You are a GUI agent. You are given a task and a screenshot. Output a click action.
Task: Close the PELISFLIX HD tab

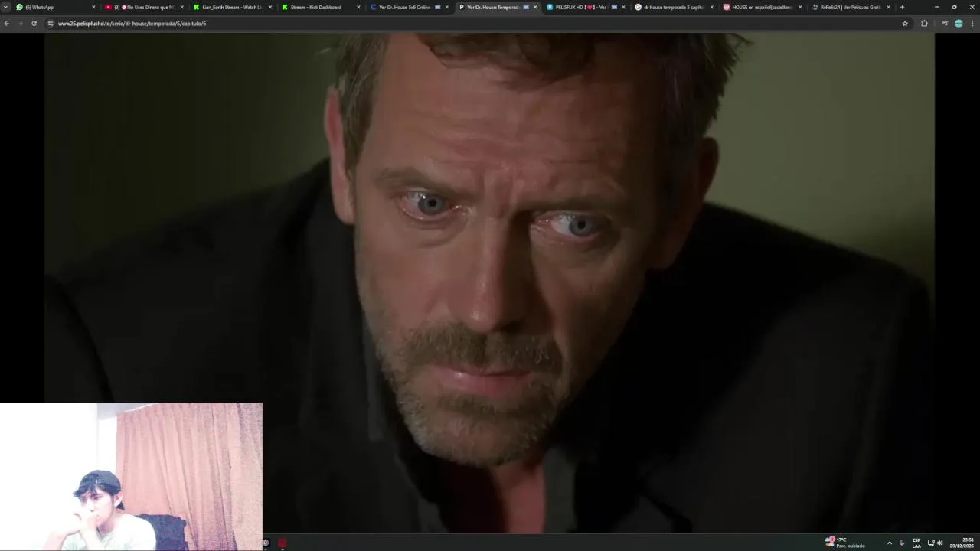623,7
